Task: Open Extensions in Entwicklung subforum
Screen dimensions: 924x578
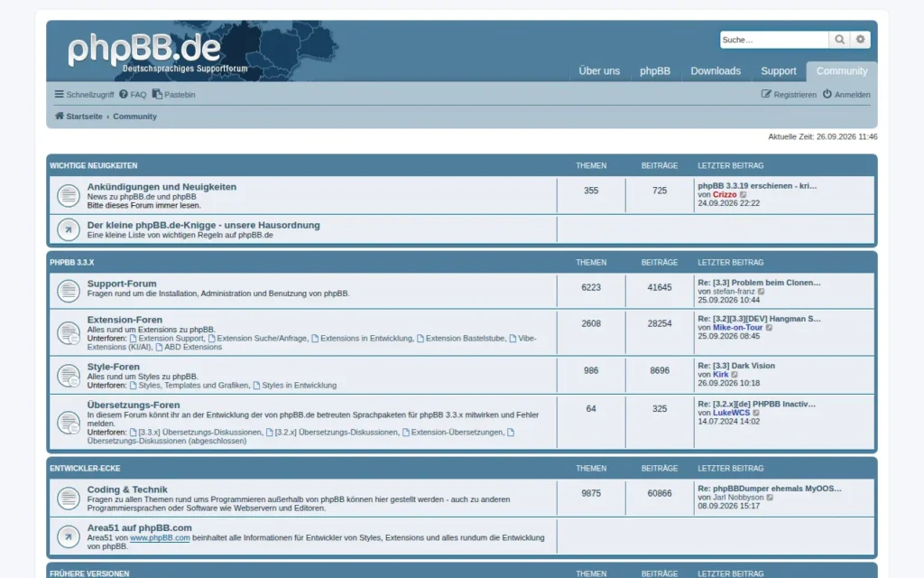Action: 362,339
